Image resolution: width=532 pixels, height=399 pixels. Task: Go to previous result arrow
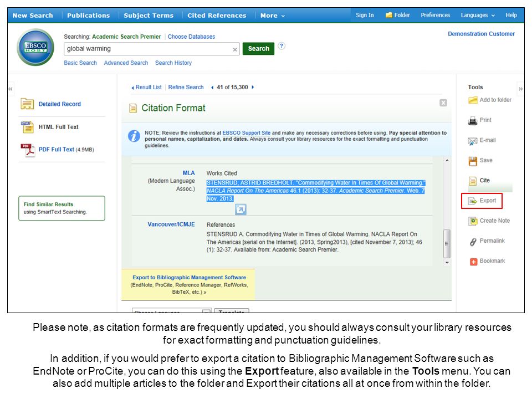point(212,87)
